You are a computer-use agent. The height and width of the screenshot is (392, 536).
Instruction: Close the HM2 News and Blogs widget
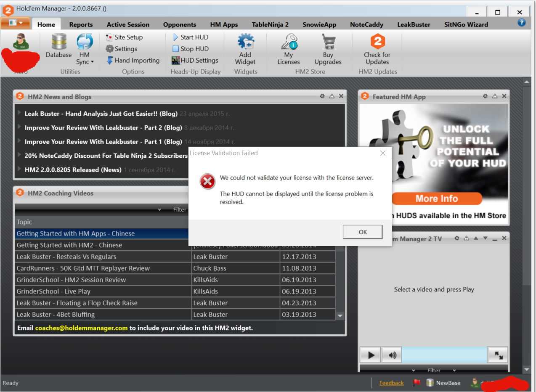[x=341, y=96]
